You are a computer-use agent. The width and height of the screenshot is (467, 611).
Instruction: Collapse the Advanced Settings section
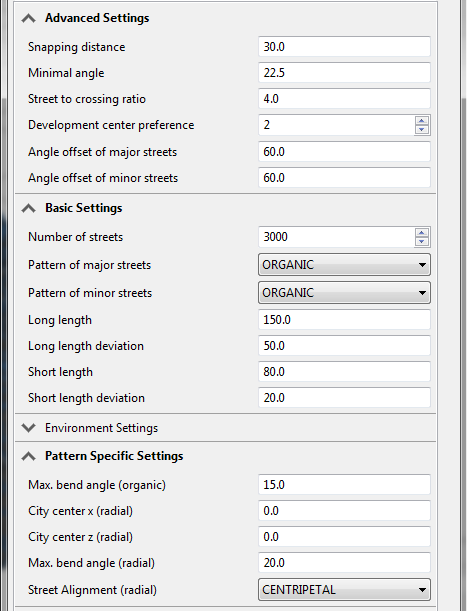(x=28, y=18)
